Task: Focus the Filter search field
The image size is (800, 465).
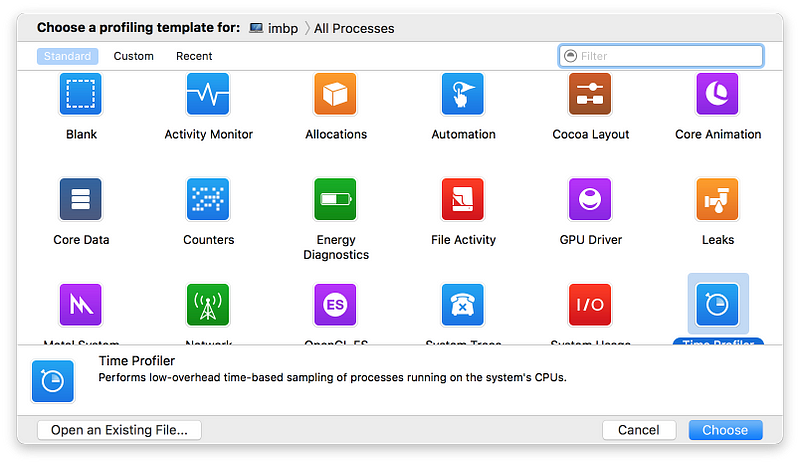Action: [x=661, y=56]
